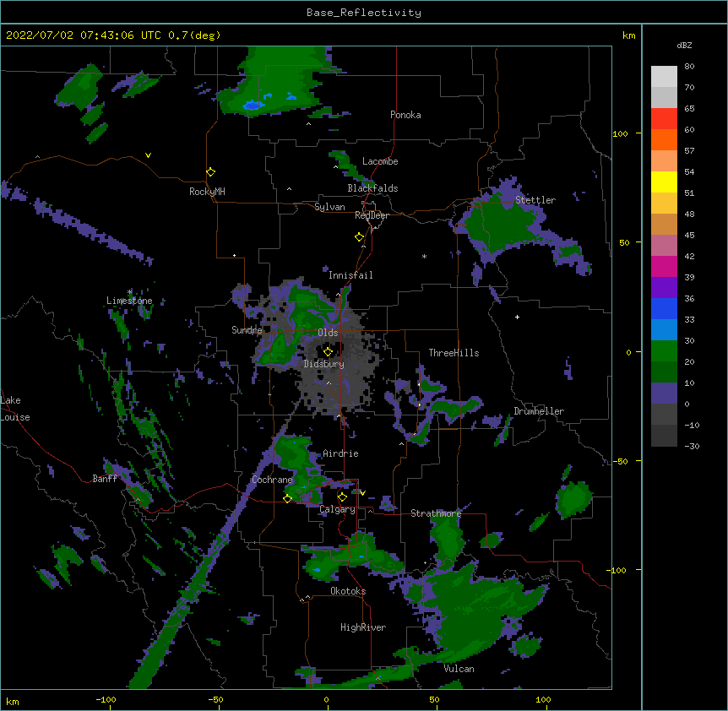Click the dBZ legend heading
Image resolution: width=728 pixels, height=711 pixels.
click(x=684, y=45)
